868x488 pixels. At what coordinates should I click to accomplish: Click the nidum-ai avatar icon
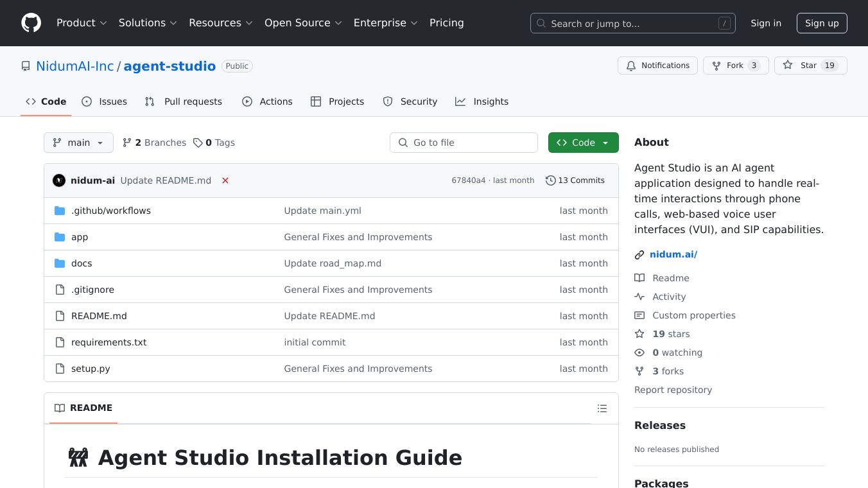pos(59,180)
